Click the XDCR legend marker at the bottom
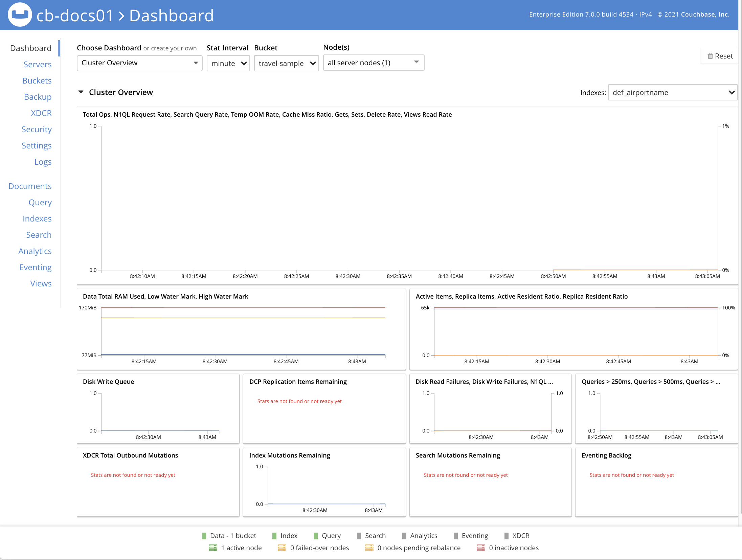This screenshot has height=560, width=742. tap(506, 535)
